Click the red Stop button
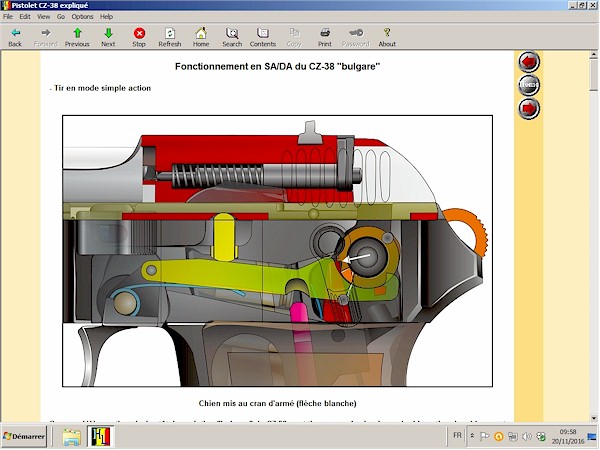Image resolution: width=600 pixels, height=450 pixels. (139, 38)
